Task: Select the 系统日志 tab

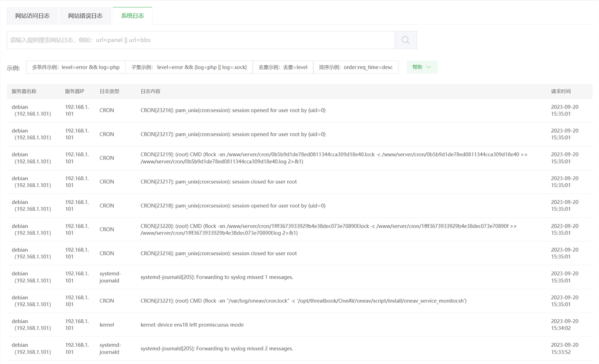Action: (x=133, y=16)
